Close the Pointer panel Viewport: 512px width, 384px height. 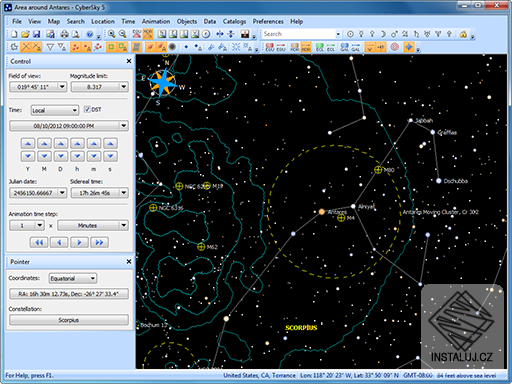(x=129, y=262)
